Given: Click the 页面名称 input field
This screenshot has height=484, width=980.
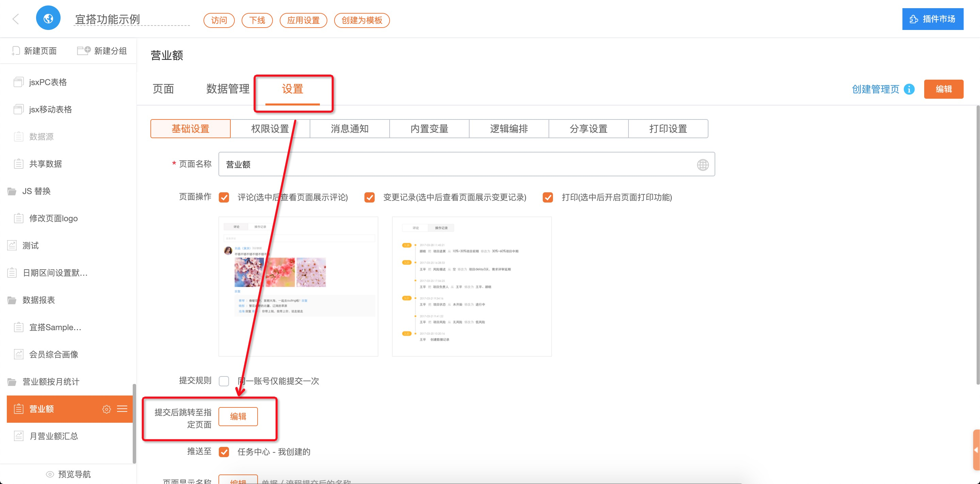Looking at the screenshot, I should tap(457, 164).
